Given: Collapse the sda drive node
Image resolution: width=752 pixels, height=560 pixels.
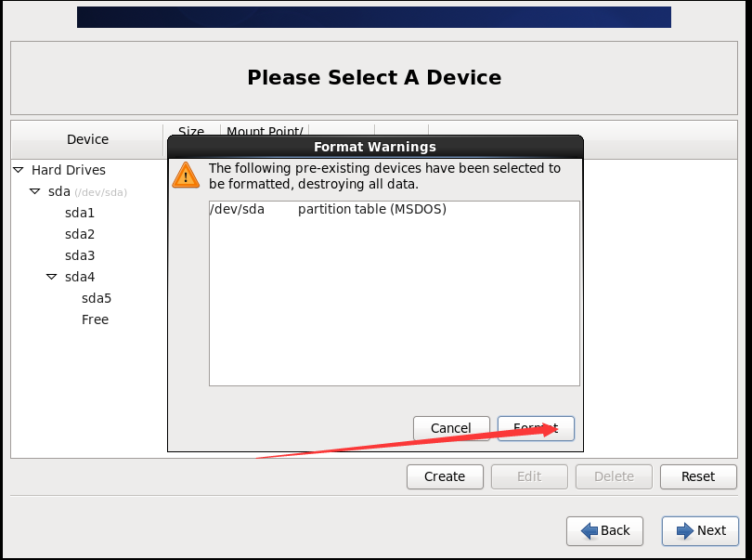Looking at the screenshot, I should [x=35, y=191].
